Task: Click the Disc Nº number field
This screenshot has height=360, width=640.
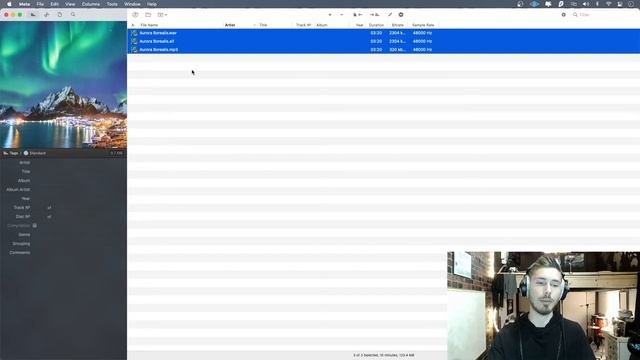Action: [39, 217]
